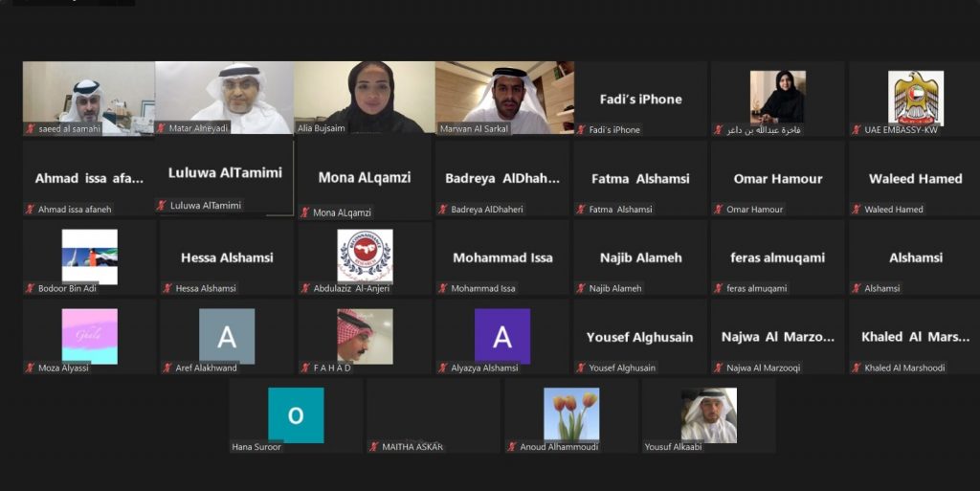Select Alia Bujsaim video tile
This screenshot has height=491, width=980.
(x=365, y=98)
